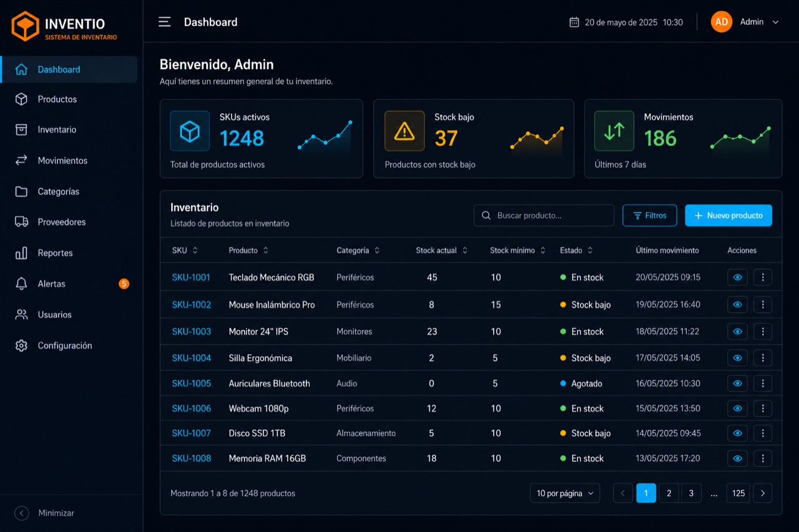This screenshot has height=532, width=799.
Task: Click the Stock bajo trend sparkline
Action: click(537, 139)
